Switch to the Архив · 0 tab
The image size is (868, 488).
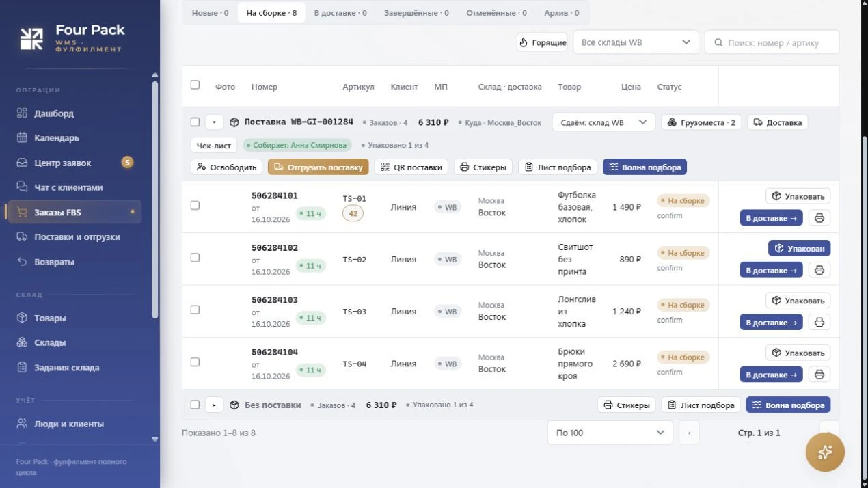click(x=562, y=13)
